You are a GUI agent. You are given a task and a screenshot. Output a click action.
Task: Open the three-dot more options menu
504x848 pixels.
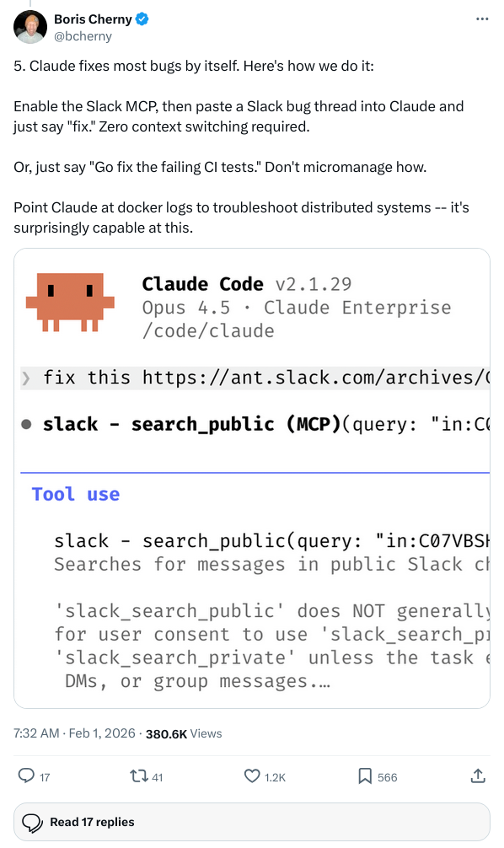pyautogui.click(x=482, y=19)
